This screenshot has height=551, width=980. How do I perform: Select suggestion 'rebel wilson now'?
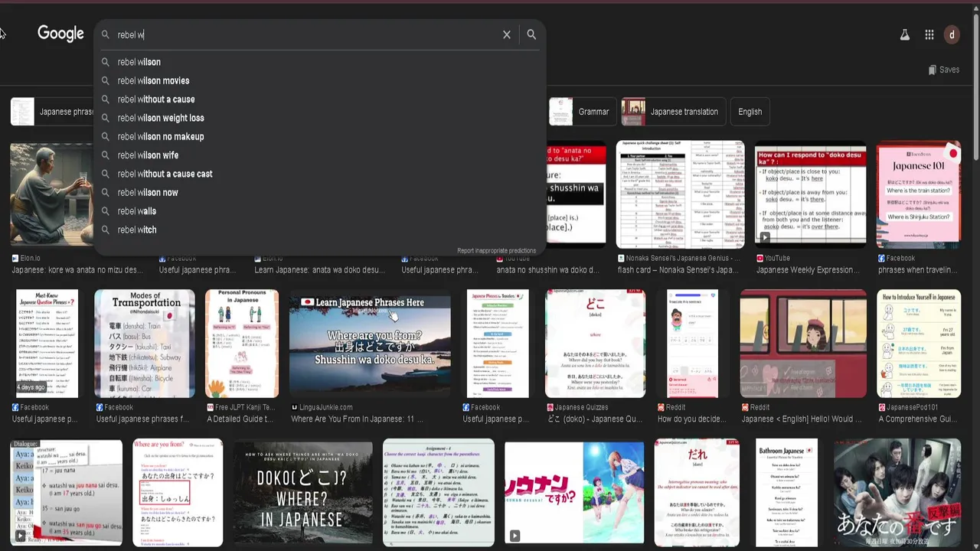pos(320,192)
